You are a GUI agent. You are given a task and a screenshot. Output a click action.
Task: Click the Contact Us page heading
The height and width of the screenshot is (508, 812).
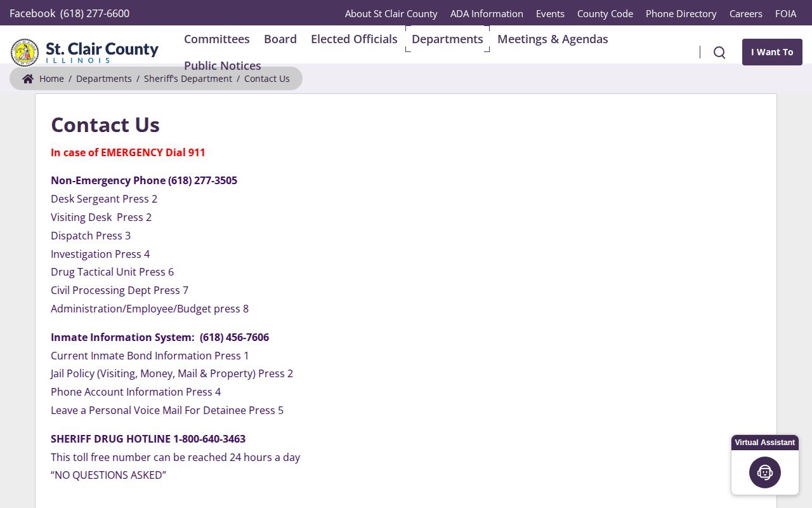pos(105,124)
